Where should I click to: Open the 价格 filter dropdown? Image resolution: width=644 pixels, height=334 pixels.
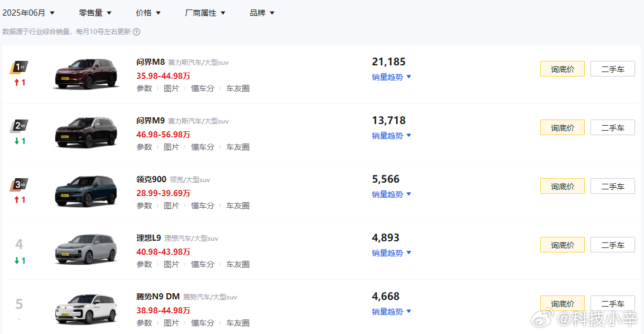[x=148, y=13]
